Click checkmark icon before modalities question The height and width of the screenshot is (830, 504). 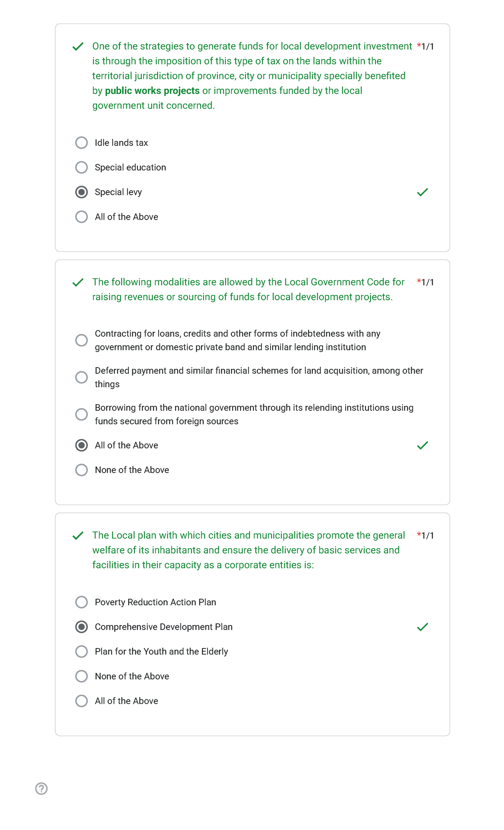coord(78,282)
